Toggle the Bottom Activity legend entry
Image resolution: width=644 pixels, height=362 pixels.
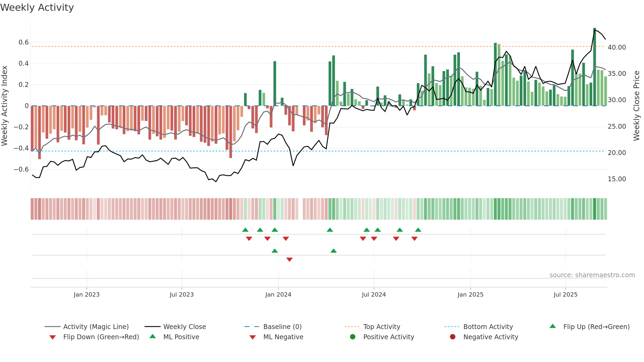tap(479, 327)
